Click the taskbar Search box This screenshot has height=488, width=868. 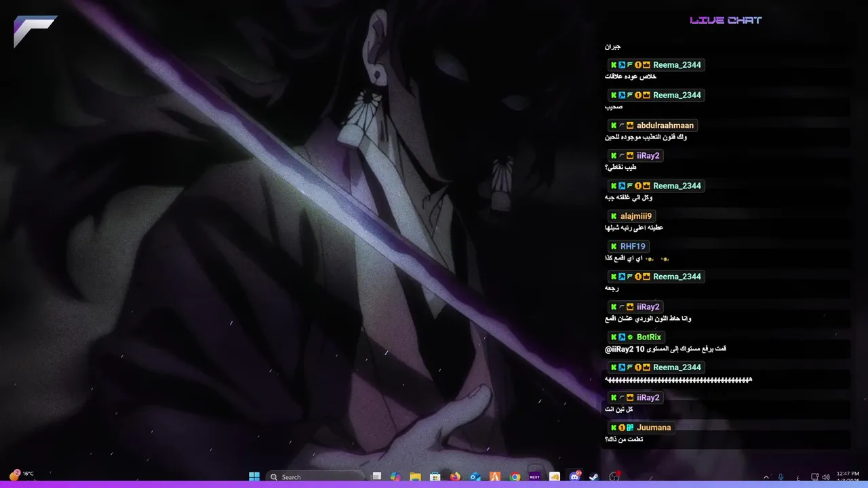316,476
